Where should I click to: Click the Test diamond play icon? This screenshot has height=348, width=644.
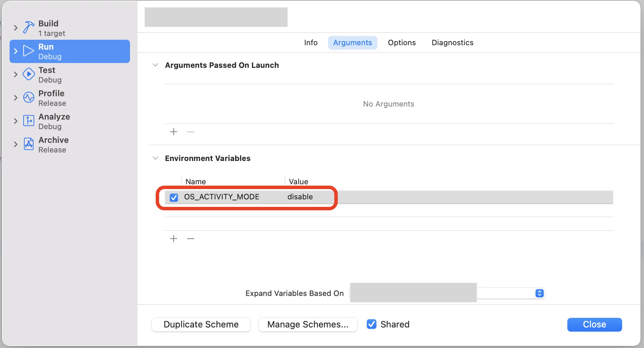[x=28, y=74]
